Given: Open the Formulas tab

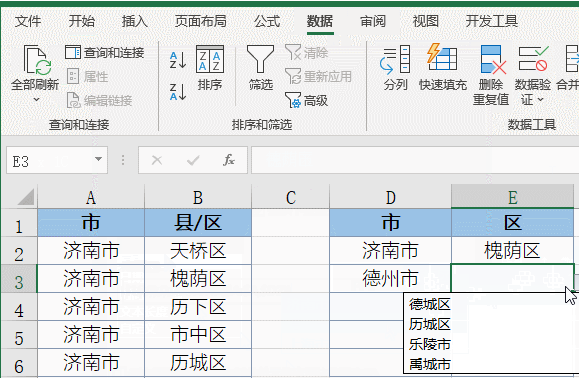Looking at the screenshot, I should coord(267,21).
